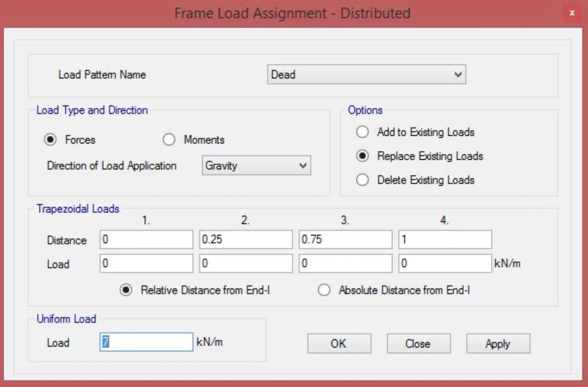
Task: Select the Moments load type option
Action: (169, 140)
